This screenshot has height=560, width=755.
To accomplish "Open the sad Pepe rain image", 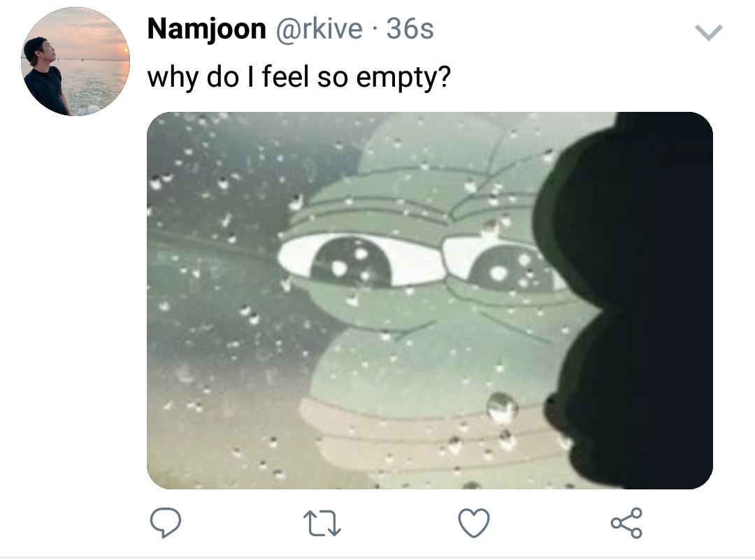I will click(429, 301).
